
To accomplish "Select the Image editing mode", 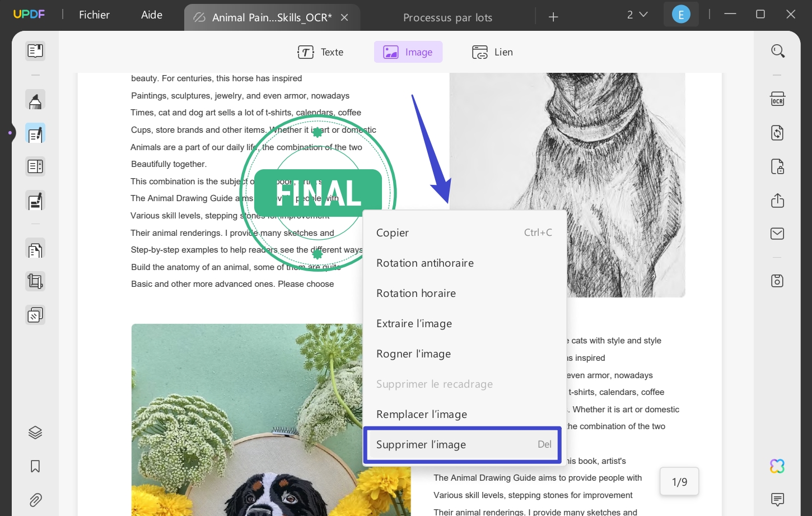I will (408, 52).
